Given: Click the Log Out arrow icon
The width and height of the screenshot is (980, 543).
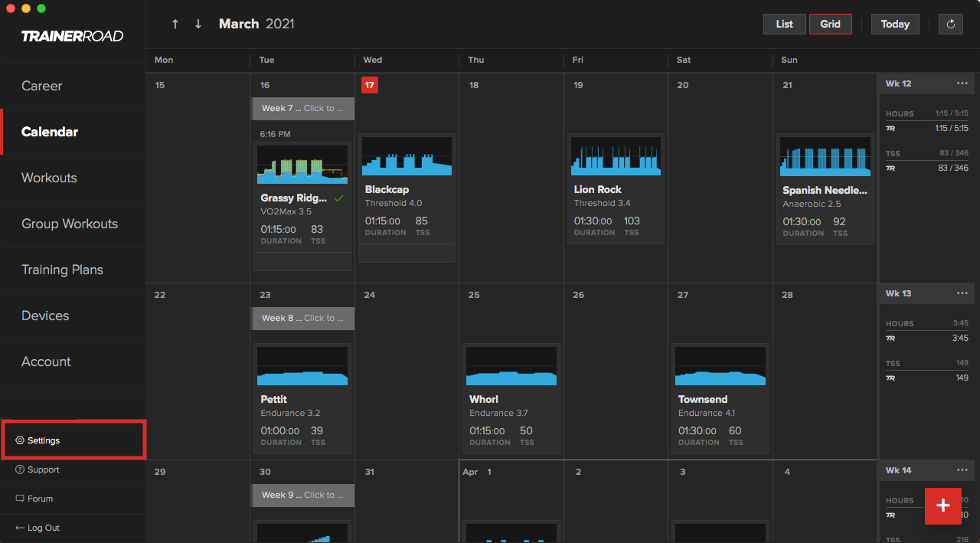Looking at the screenshot, I should click(20, 528).
